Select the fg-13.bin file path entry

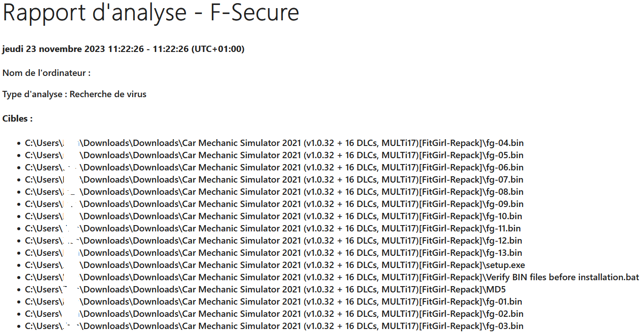(273, 253)
